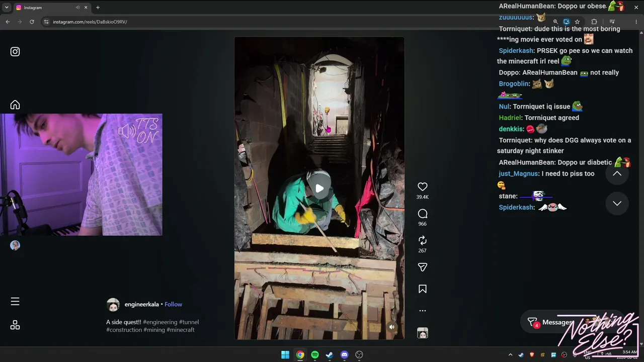Open the Instagram logo home link

[x=15, y=52]
